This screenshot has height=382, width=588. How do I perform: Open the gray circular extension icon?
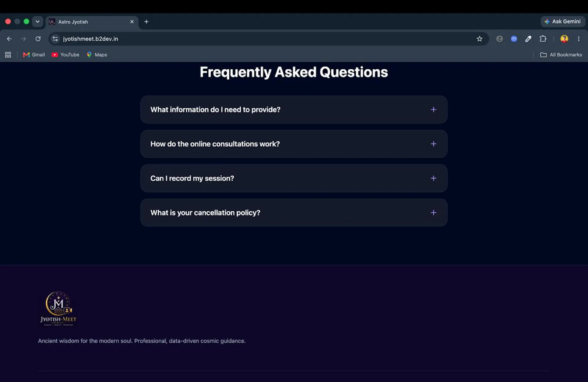499,39
